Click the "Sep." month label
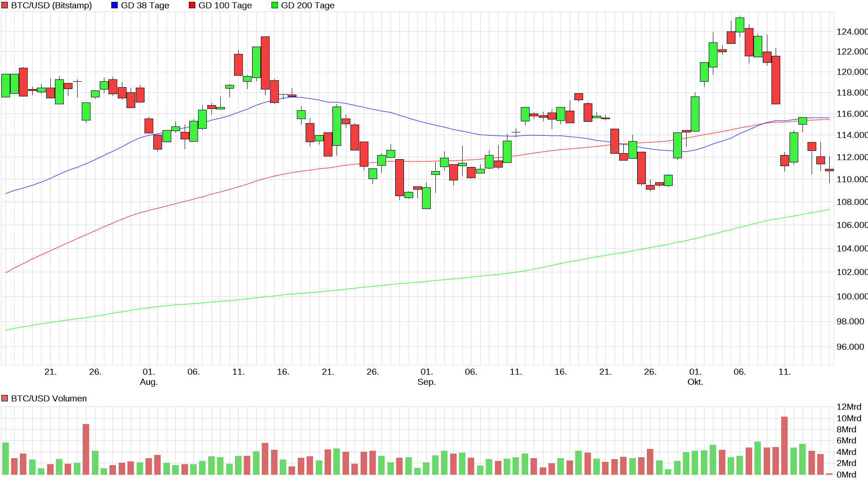This screenshot has width=868, height=484. coord(427,382)
